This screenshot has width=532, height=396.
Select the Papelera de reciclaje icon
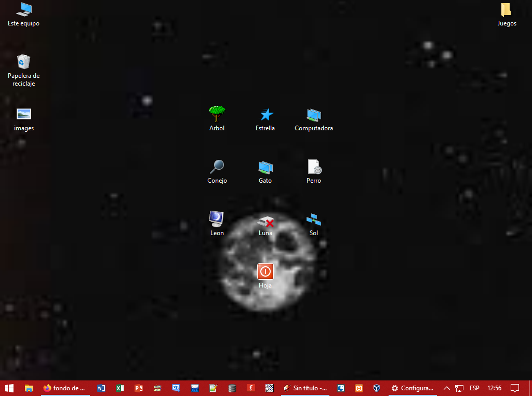pyautogui.click(x=24, y=62)
